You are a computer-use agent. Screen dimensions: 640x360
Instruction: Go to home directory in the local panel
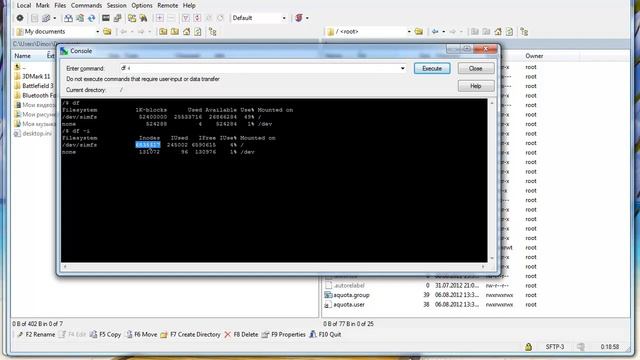(x=187, y=31)
